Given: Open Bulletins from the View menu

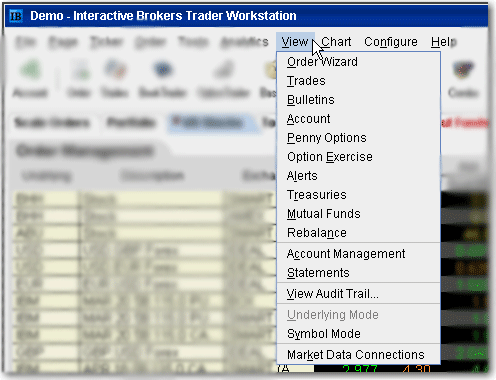Looking at the screenshot, I should [x=359, y=100].
